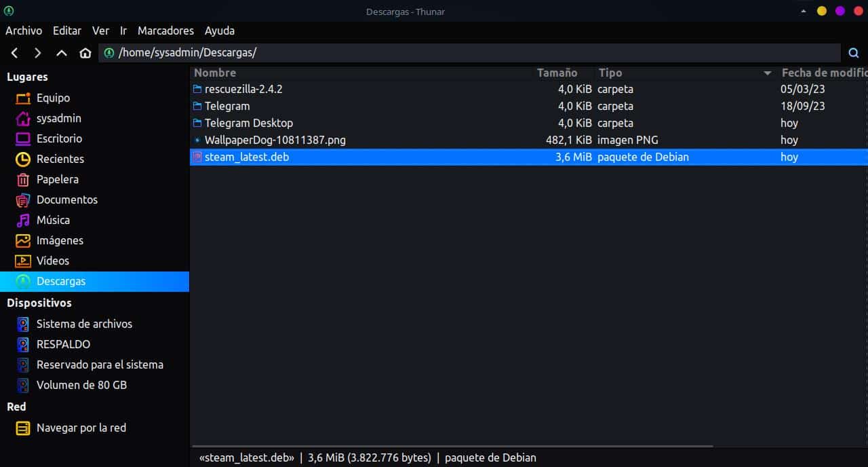
Task: Sort files by Nombre column header
Action: point(362,73)
